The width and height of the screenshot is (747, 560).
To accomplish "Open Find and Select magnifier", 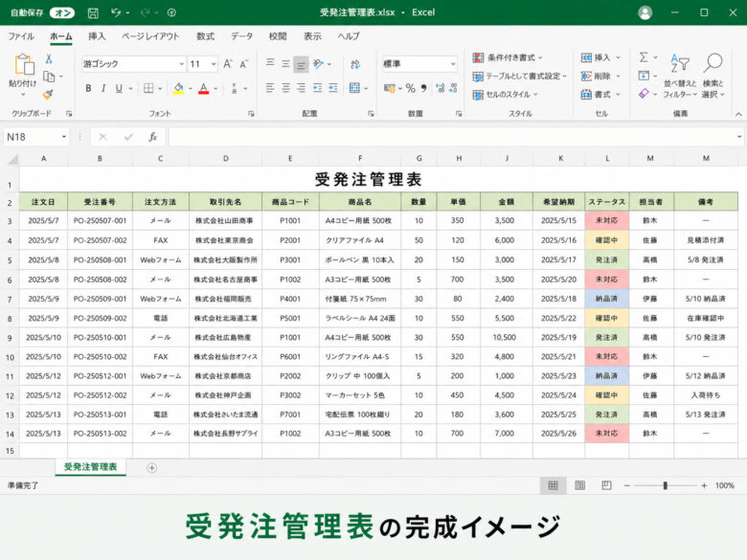I will pos(713,63).
